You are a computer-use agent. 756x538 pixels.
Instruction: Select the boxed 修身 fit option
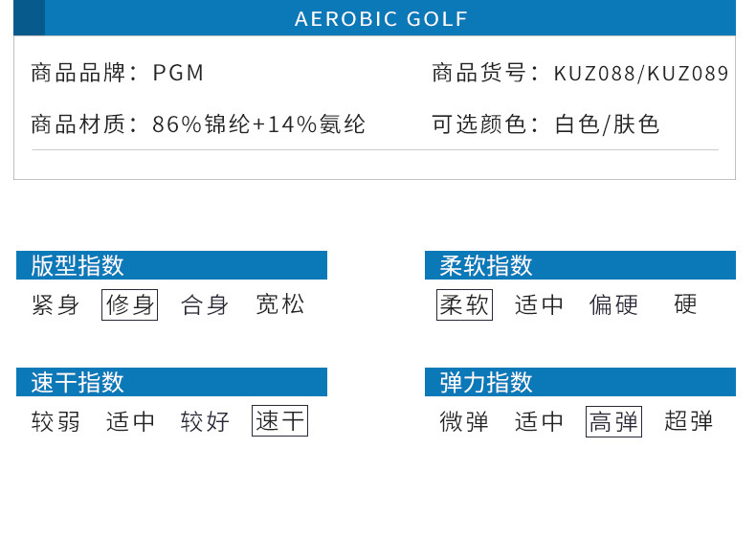pos(130,305)
